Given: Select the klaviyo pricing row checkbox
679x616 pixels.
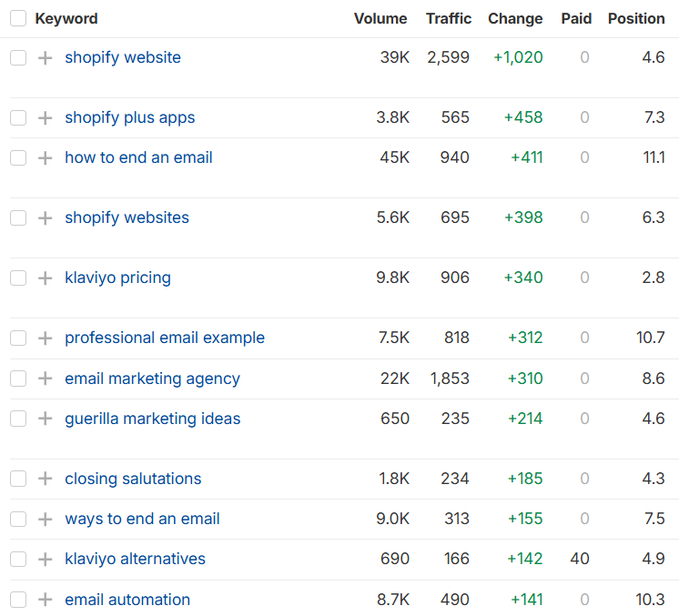Looking at the screenshot, I should pyautogui.click(x=18, y=278).
